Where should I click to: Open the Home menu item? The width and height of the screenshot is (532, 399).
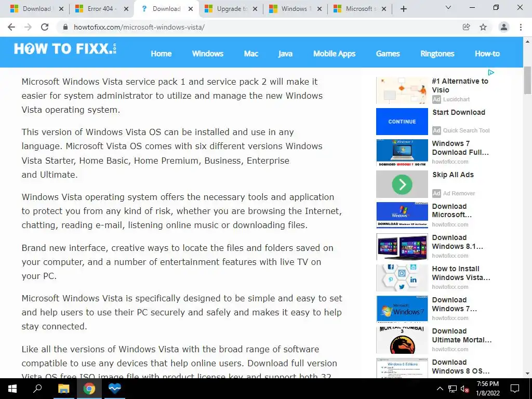click(161, 54)
